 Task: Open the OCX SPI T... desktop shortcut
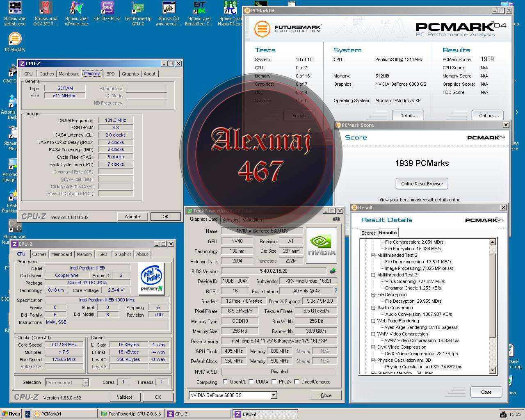46,13
